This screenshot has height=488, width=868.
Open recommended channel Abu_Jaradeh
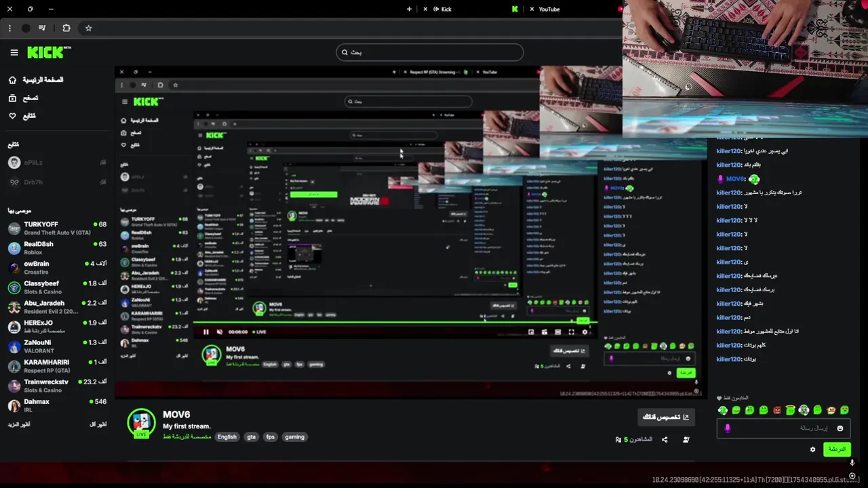pyautogui.click(x=57, y=307)
